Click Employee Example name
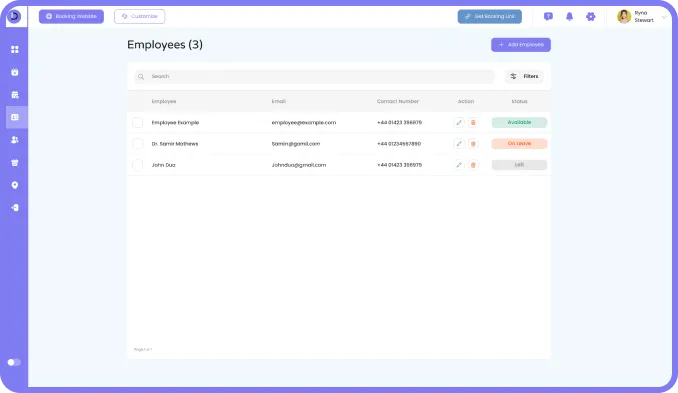This screenshot has height=393, width=678. click(x=175, y=122)
